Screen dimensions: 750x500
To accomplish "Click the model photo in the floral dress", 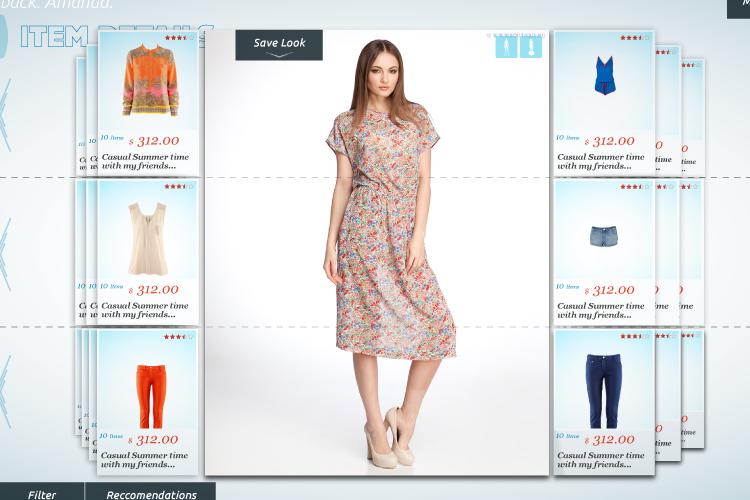I will pyautogui.click(x=377, y=253).
